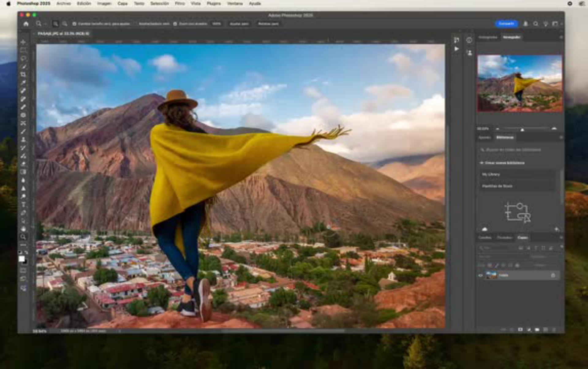The width and height of the screenshot is (588, 369).
Task: Toggle 'Cambiar tamaño vent. para ajustar' checkbox
Action: pos(74,24)
